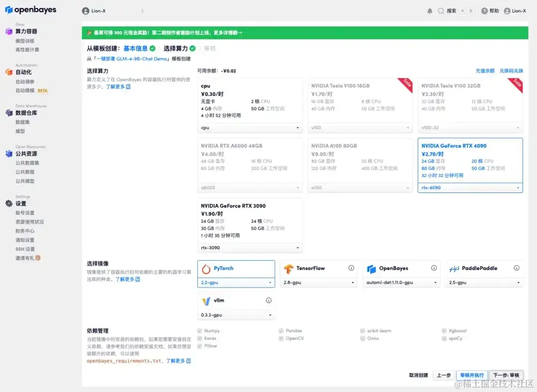Open the 兑换码兑换 link

511,71
